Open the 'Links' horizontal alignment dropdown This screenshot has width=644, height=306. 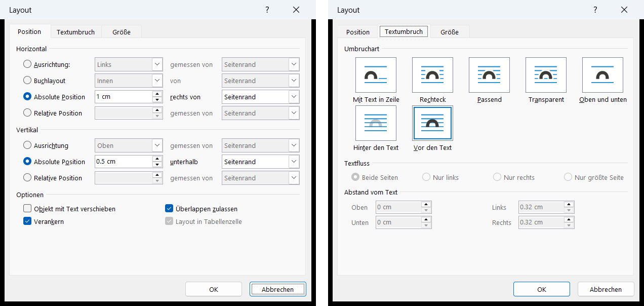(129, 64)
